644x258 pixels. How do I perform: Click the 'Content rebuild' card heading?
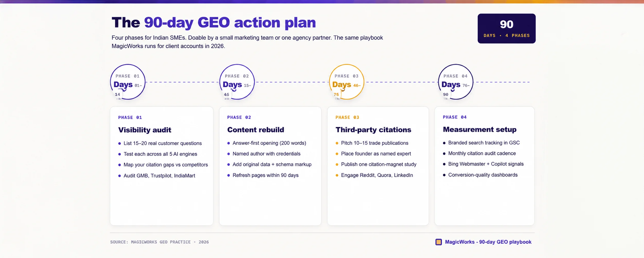point(256,130)
